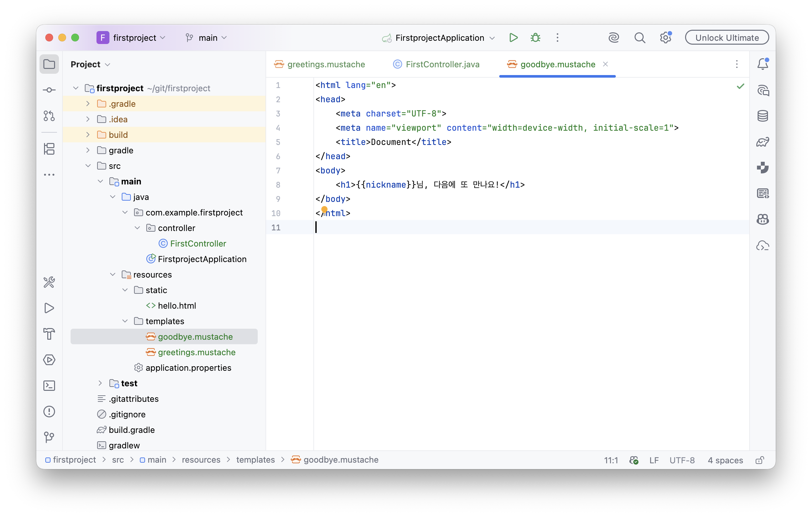This screenshot has width=812, height=517.
Task: Open the Build hammer tool window
Action: (49, 334)
